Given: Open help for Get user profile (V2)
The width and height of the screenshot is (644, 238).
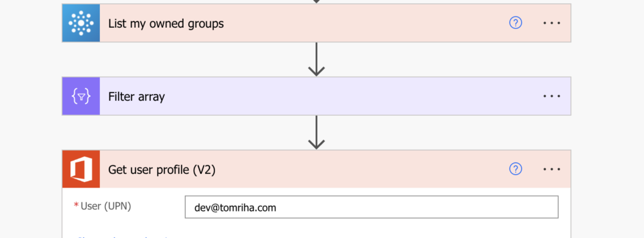Looking at the screenshot, I should coord(516,169).
